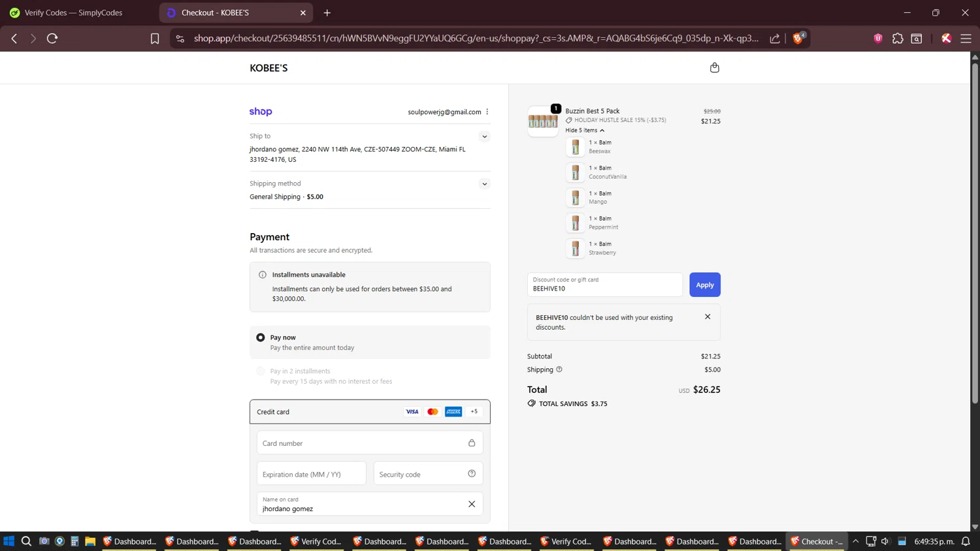
Task: Switch to the Checkout - KOBEE'S tab
Action: point(237,12)
